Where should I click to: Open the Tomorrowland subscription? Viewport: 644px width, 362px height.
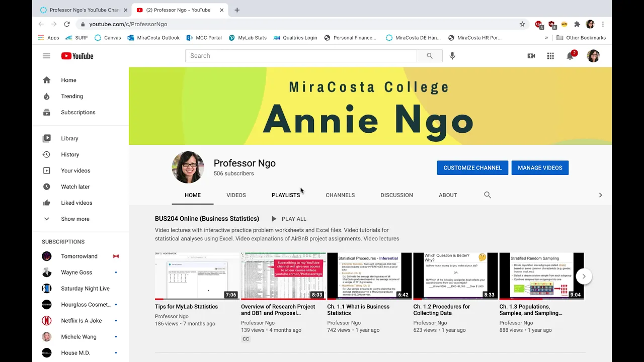[80, 256]
